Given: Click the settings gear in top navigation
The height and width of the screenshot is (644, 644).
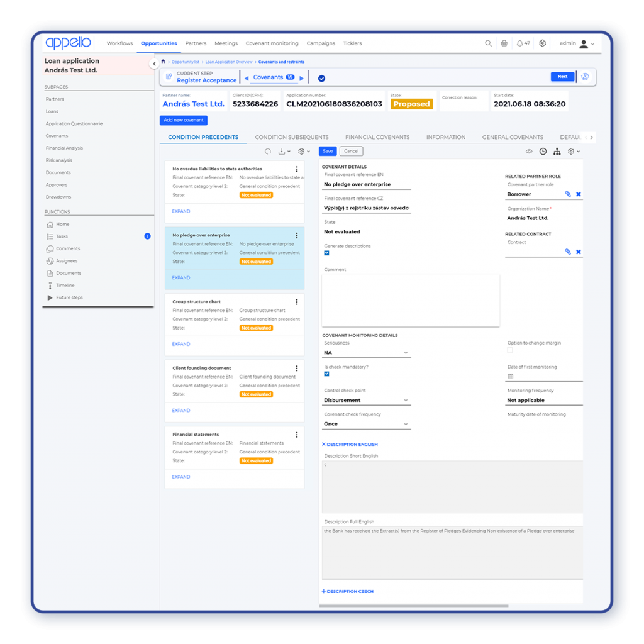Looking at the screenshot, I should [x=543, y=43].
